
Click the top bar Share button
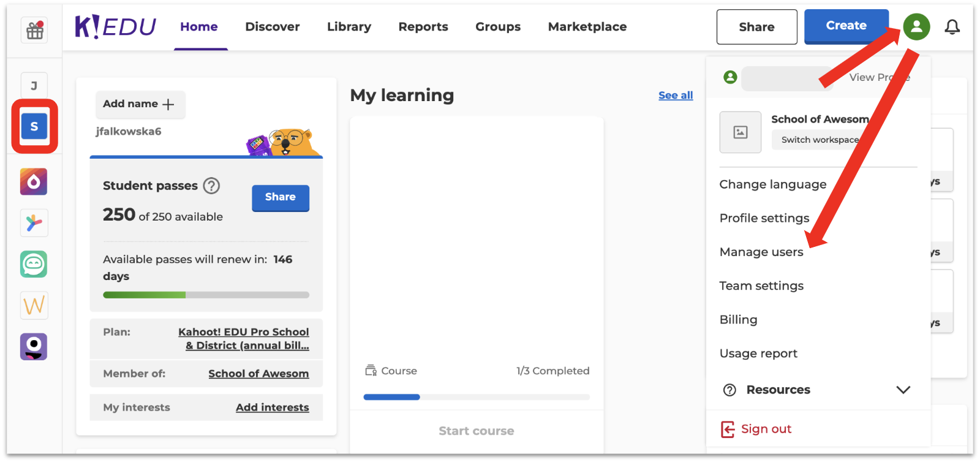[757, 27]
